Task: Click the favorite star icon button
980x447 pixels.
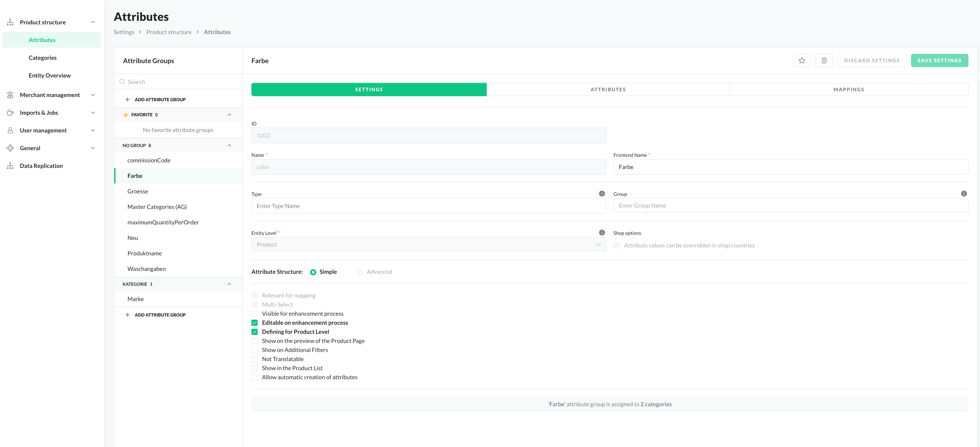Action: (x=802, y=60)
